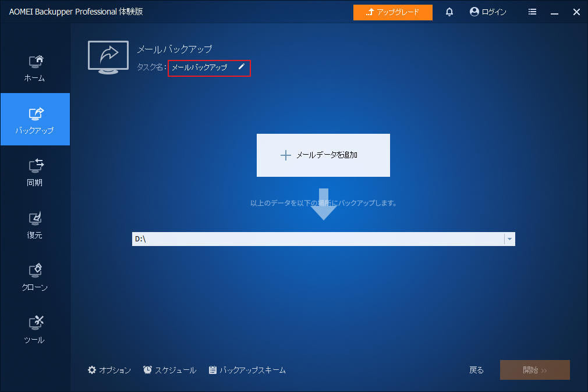Open the ホーム (Home) sidebar section
Viewport: 588px width, 392px height.
(35, 68)
